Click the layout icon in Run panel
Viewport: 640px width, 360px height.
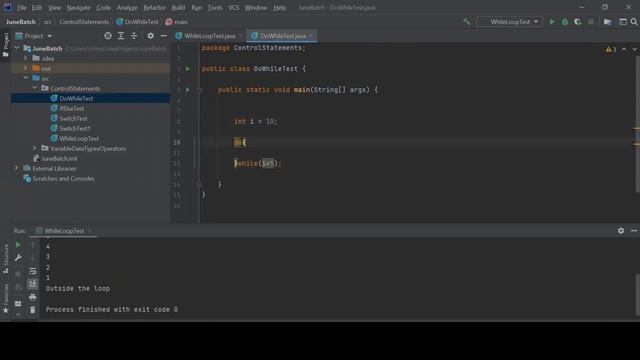point(18,304)
